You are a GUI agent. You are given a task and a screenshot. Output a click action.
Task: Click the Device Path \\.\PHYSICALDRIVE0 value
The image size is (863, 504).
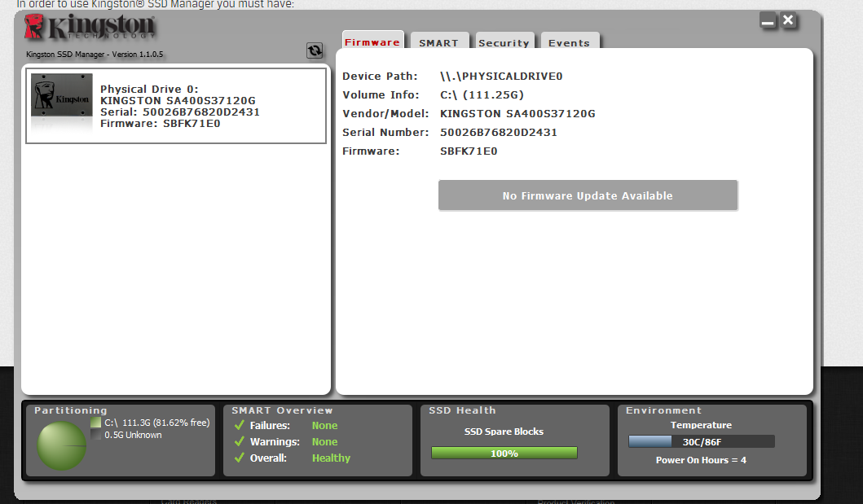coord(501,76)
